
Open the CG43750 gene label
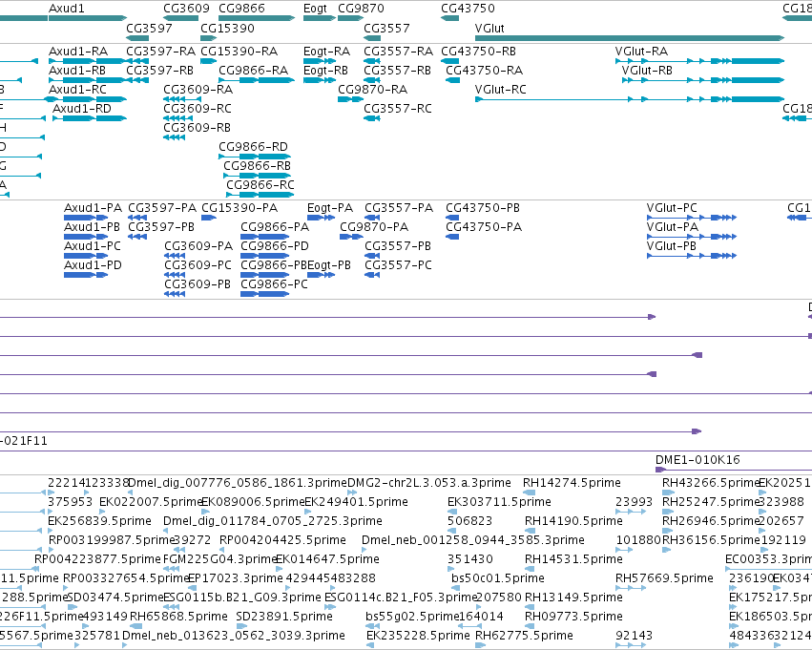pyautogui.click(x=468, y=9)
